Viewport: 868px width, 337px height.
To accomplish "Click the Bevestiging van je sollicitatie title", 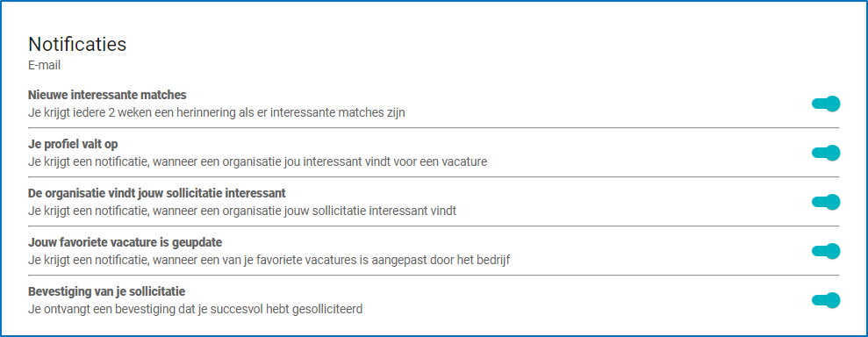I will 107,291.
